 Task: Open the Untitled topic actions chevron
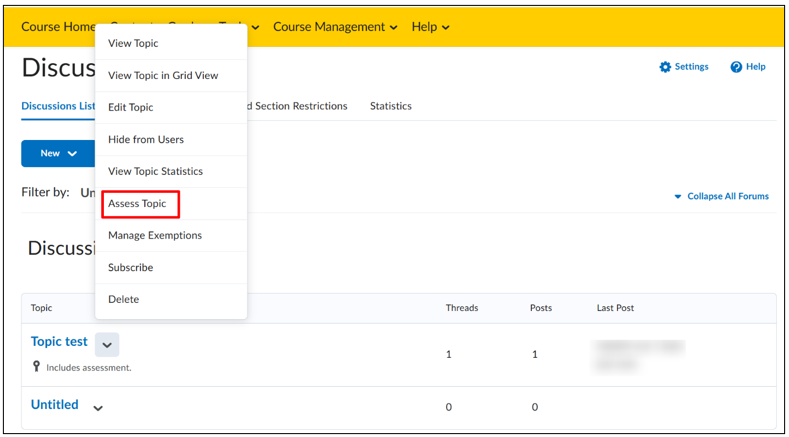coord(98,408)
